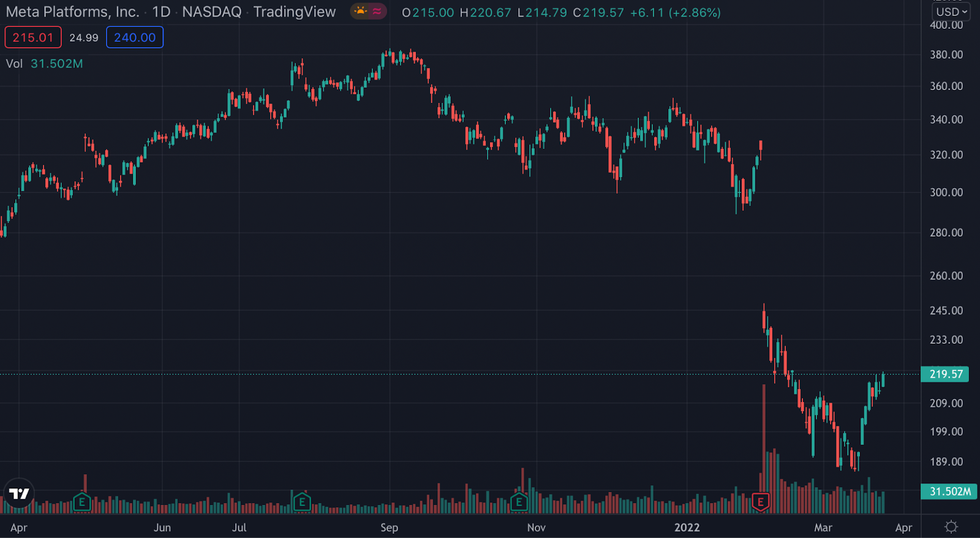Click 320.00 on the price axis
Screen dimensions: 980x538
946,155
